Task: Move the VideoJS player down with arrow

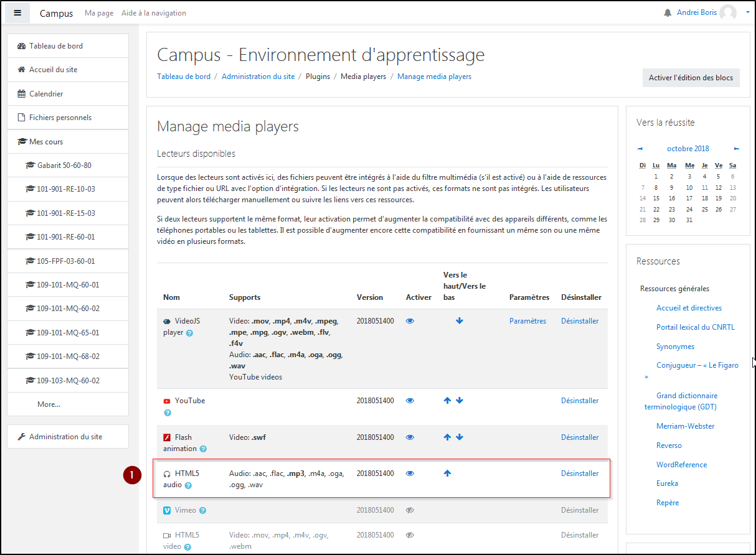Action: 460,321
